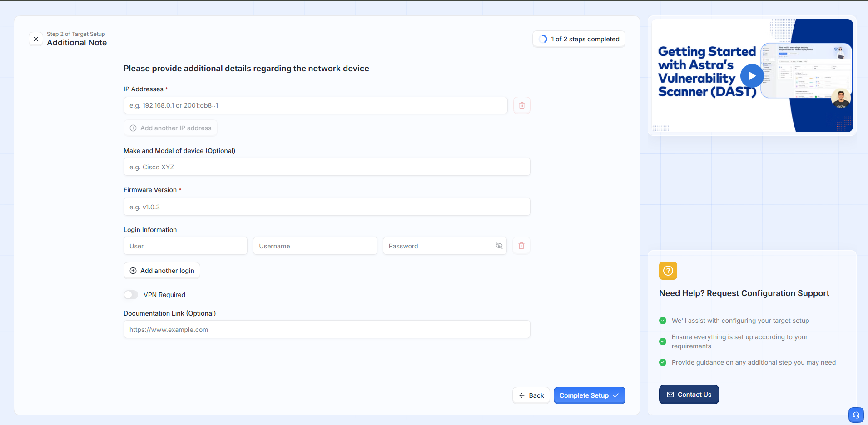
Task: Click Add another IP address
Action: point(170,128)
